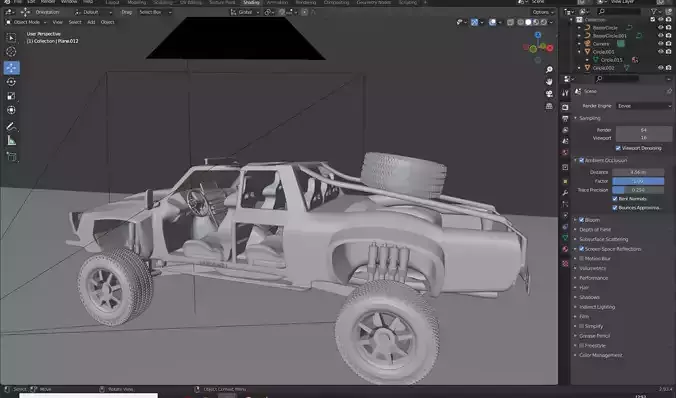
Task: Pin the Scene properties panel
Action: click(669, 91)
